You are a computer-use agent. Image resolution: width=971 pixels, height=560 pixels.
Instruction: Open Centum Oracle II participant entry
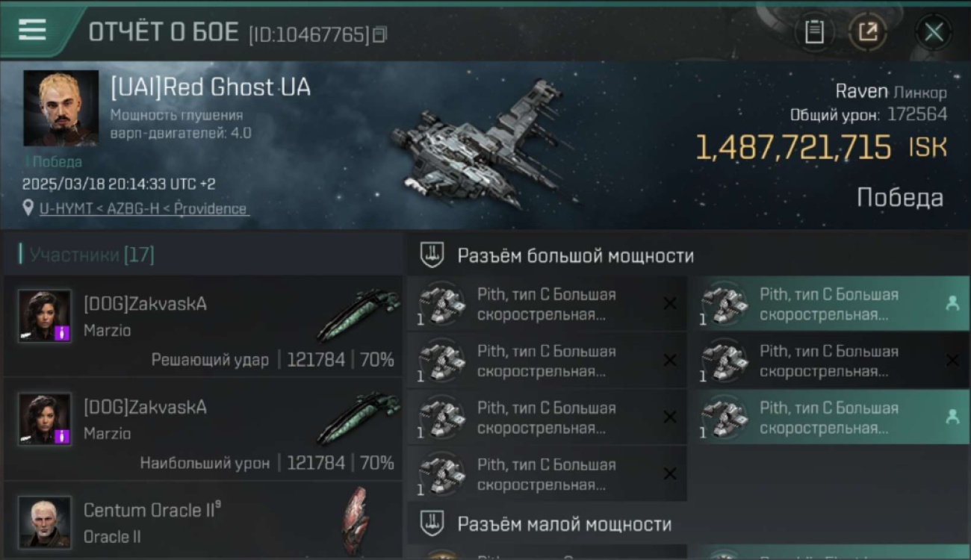tap(203, 520)
